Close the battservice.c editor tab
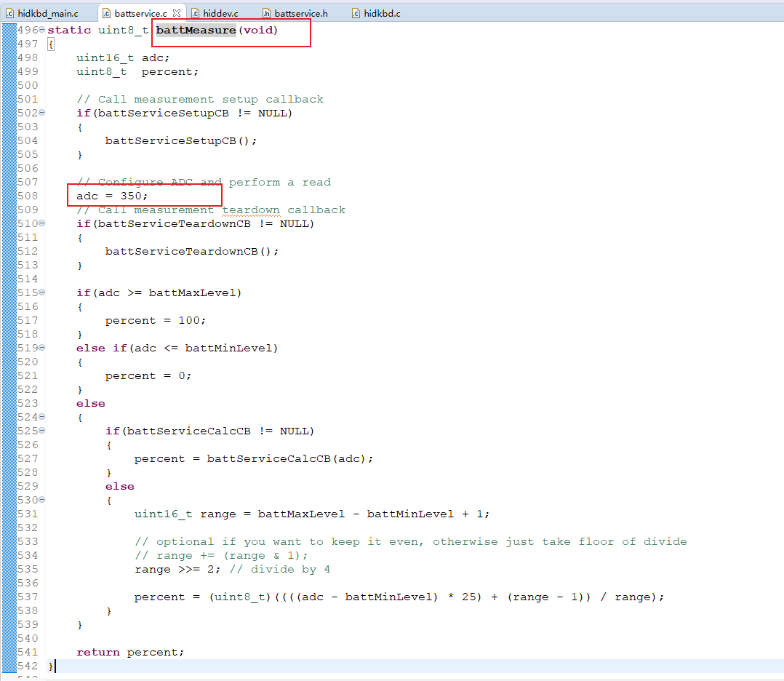 pyautogui.click(x=176, y=13)
